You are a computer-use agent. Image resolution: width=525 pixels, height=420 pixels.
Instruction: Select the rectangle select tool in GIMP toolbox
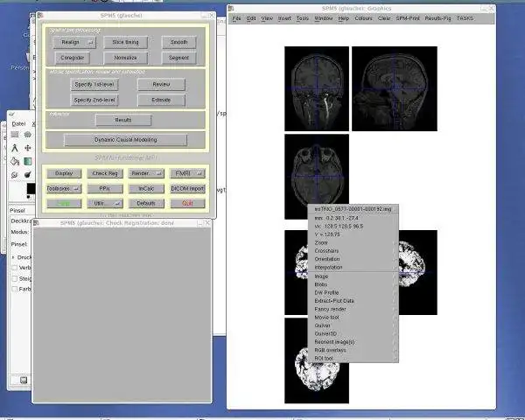coord(15,135)
